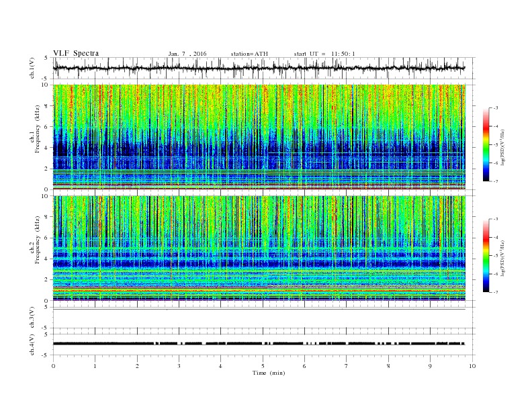Click the '5' minute tick on the time axis
Screen dimensions: 532x411
[263, 366]
